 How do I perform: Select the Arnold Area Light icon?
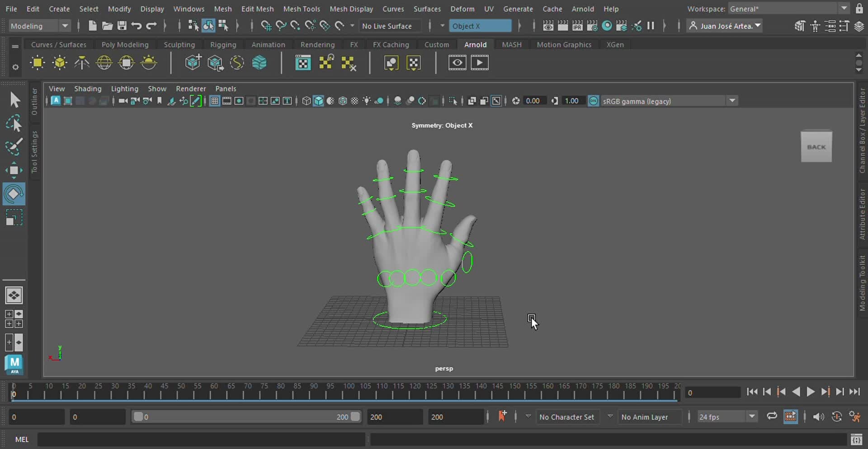click(38, 62)
